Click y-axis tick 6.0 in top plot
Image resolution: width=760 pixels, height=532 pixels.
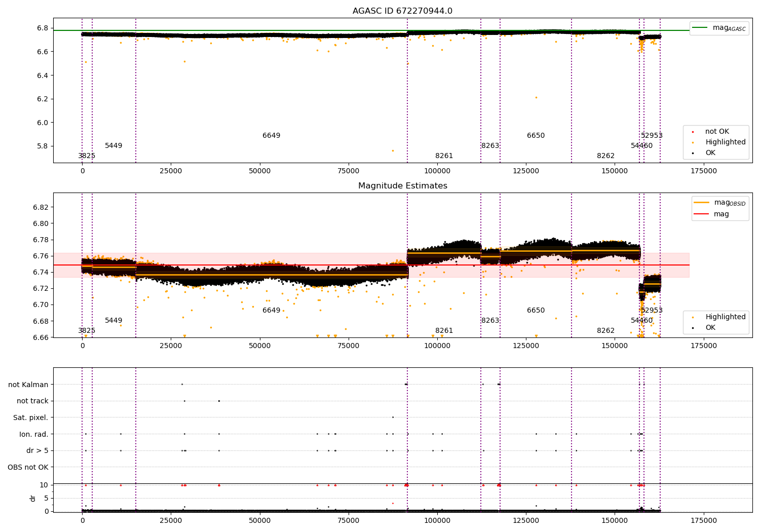(x=43, y=123)
